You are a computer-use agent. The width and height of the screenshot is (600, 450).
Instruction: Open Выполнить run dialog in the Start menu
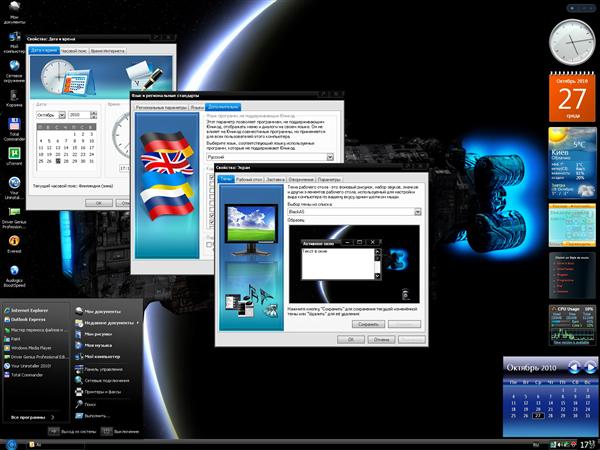[92, 416]
